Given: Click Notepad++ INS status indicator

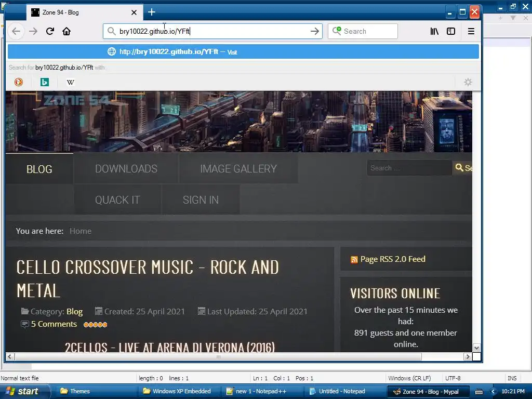Looking at the screenshot, I should click(x=512, y=378).
